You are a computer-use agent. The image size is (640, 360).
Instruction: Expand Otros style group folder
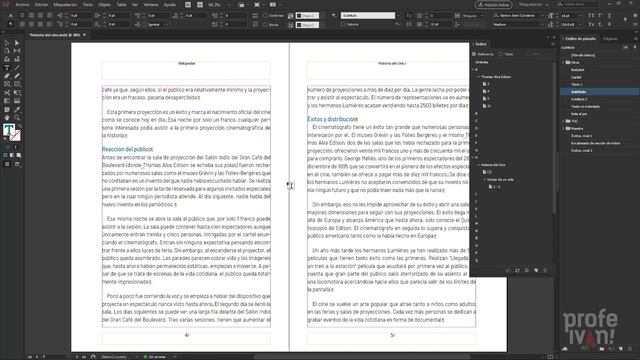click(563, 62)
